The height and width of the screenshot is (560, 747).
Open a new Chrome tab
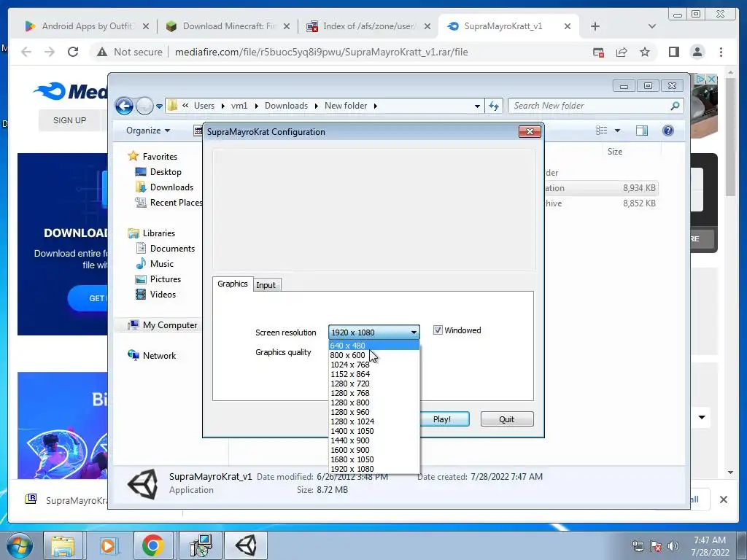(595, 26)
